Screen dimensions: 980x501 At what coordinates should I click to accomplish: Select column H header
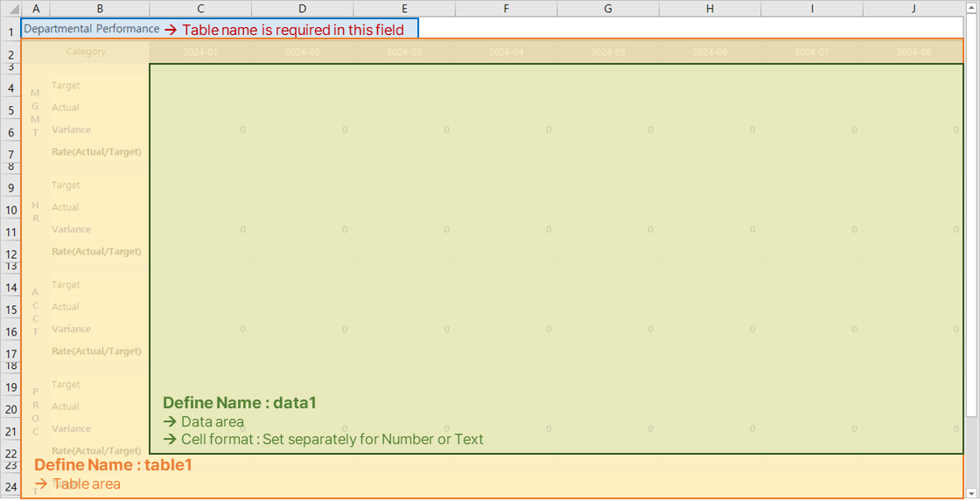[710, 9]
